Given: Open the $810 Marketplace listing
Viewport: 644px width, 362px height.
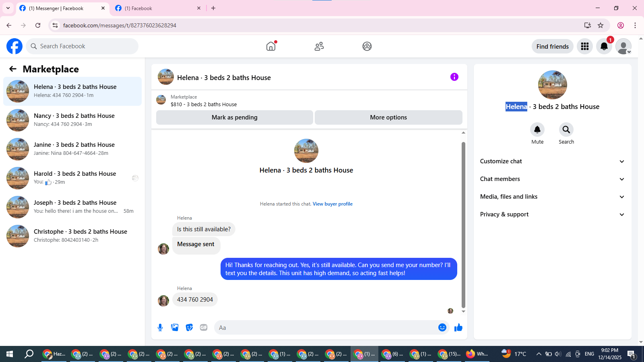Looking at the screenshot, I should click(x=204, y=104).
